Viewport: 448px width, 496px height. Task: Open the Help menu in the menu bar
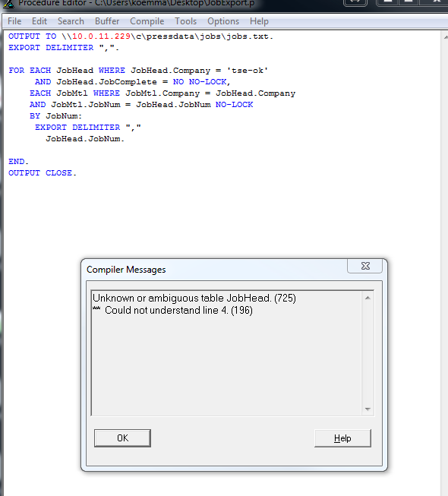(259, 21)
